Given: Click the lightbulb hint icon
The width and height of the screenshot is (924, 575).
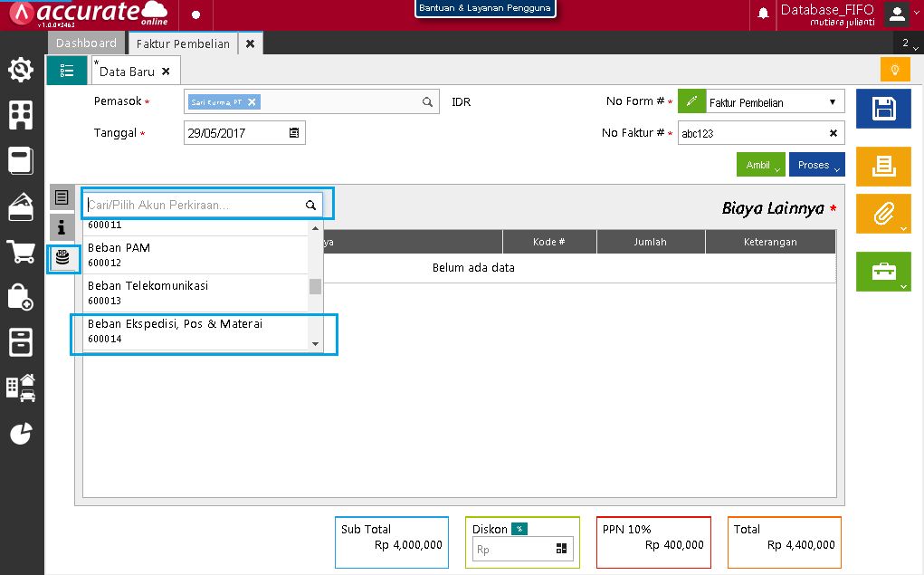Looking at the screenshot, I should [x=894, y=70].
